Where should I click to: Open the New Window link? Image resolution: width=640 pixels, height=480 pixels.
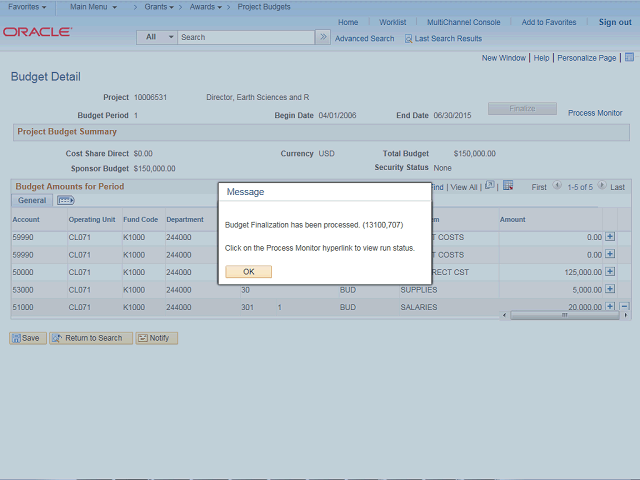click(x=504, y=58)
